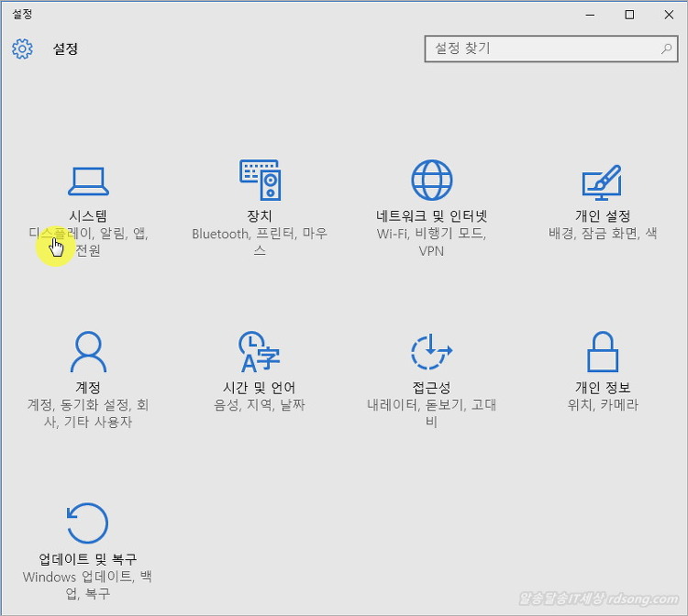Go to the '계정' label

coord(88,388)
